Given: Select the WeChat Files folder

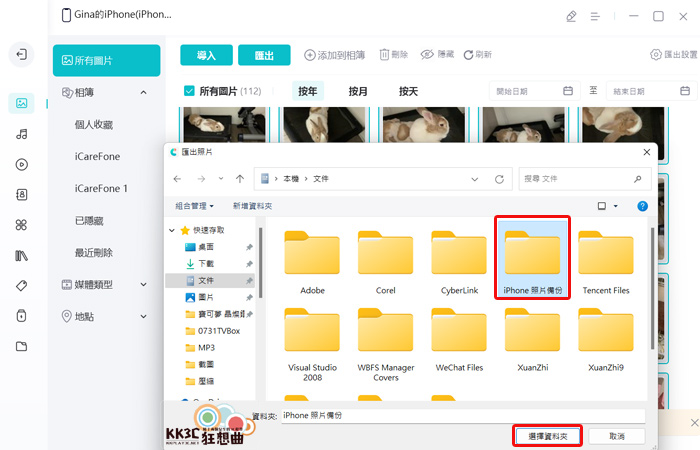Looking at the screenshot, I should click(459, 340).
